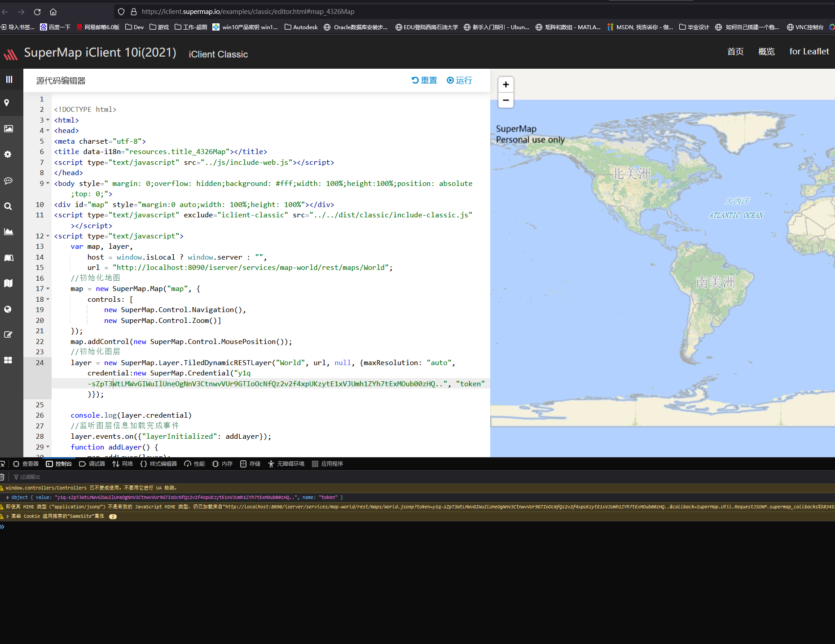
Task: Open the 工作-超图 bookmarks folder
Action: coord(191,27)
